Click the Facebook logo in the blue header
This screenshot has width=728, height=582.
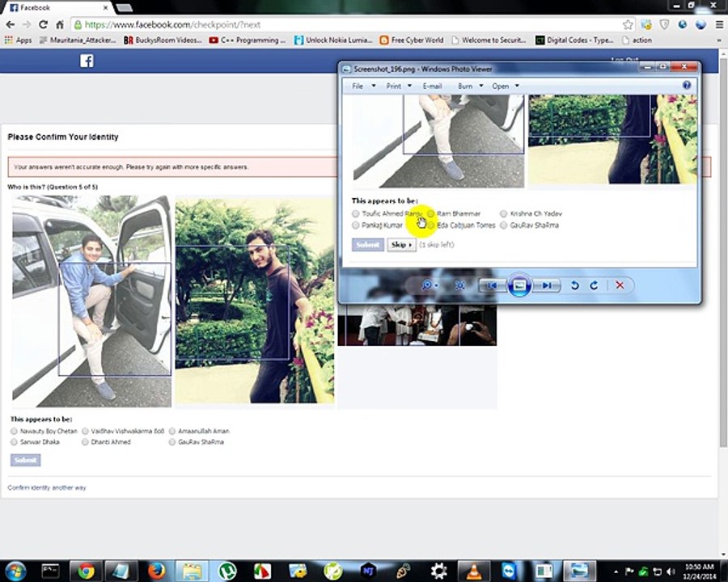tap(87, 61)
